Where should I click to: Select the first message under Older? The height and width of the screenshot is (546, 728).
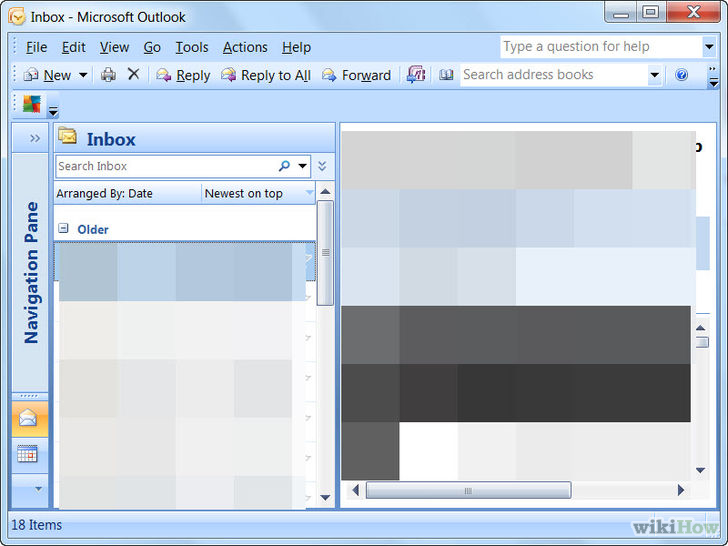point(184,261)
